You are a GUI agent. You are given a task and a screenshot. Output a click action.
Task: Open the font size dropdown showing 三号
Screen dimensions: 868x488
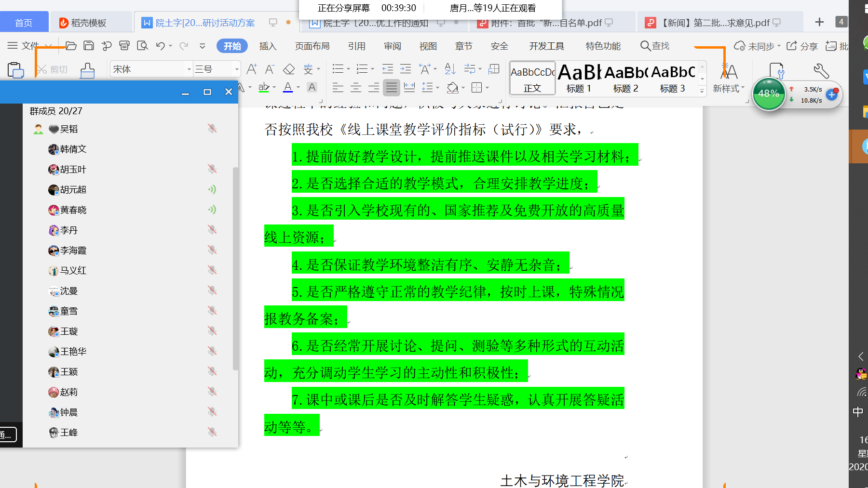[x=236, y=69]
